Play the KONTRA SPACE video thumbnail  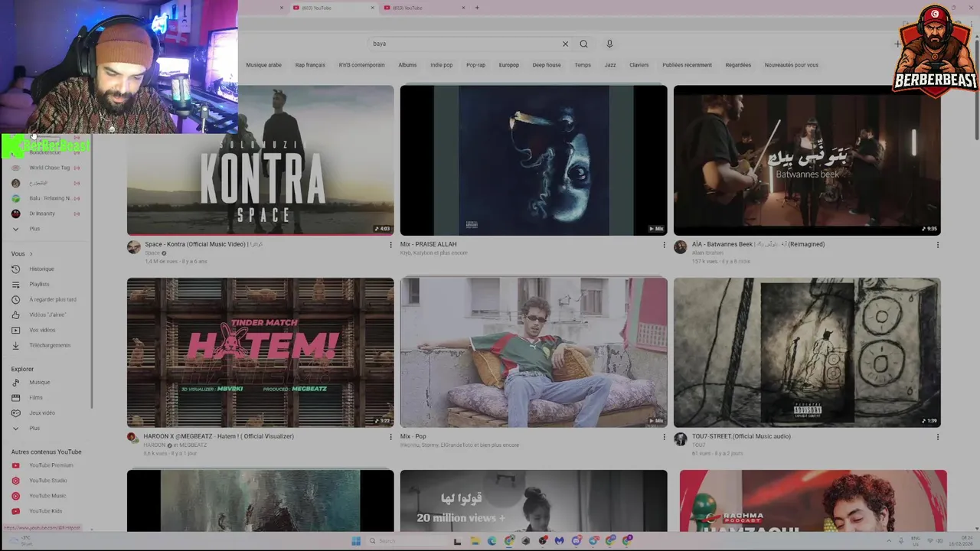(260, 160)
